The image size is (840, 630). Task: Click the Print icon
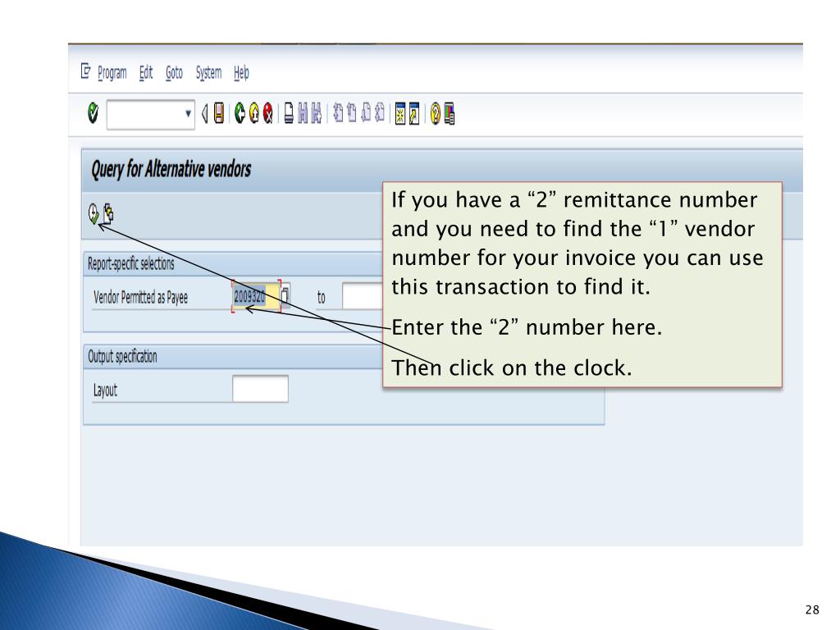289,113
